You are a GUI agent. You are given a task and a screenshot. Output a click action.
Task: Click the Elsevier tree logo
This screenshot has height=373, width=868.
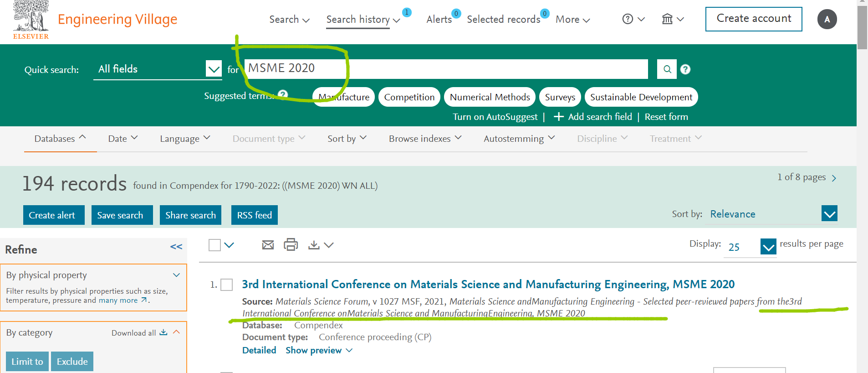pyautogui.click(x=31, y=19)
